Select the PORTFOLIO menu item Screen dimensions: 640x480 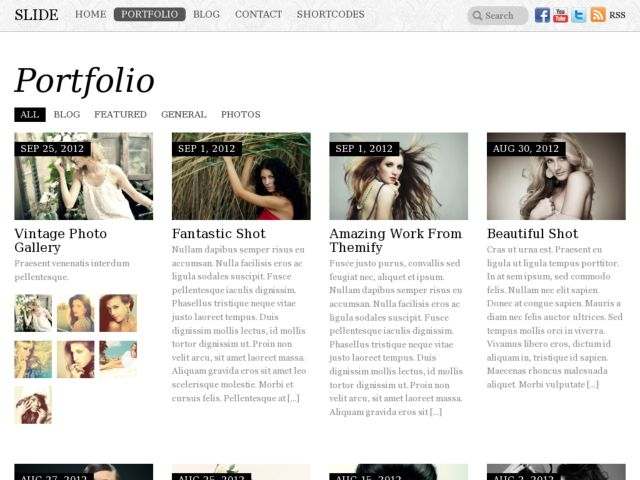(x=149, y=14)
